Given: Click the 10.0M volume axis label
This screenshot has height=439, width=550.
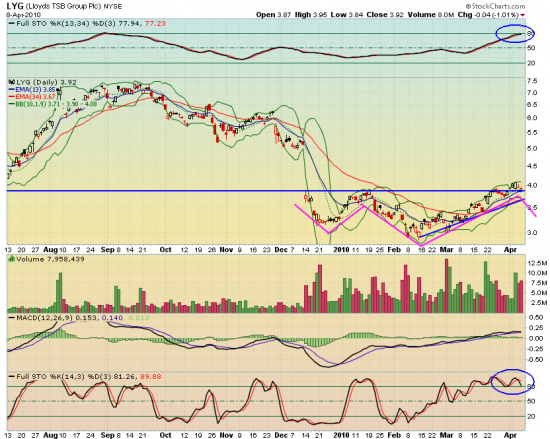Looking at the screenshot, I should [537, 273].
